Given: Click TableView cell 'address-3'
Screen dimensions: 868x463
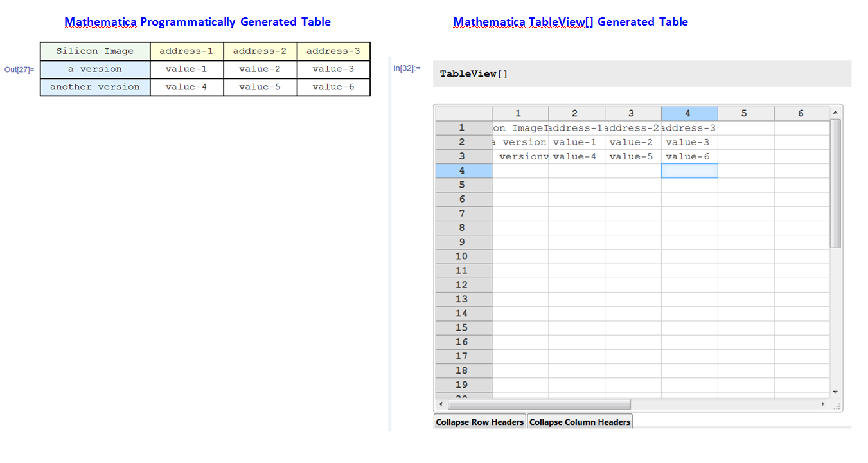Looking at the screenshot, I should click(689, 128).
